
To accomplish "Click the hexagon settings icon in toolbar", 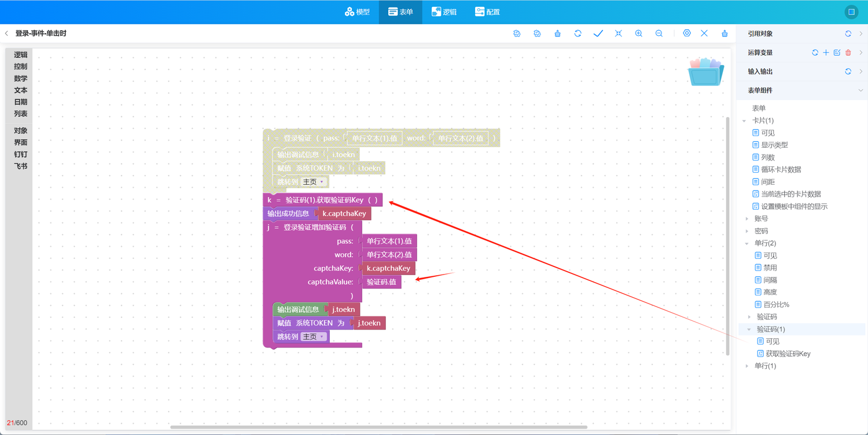I will 686,34.
